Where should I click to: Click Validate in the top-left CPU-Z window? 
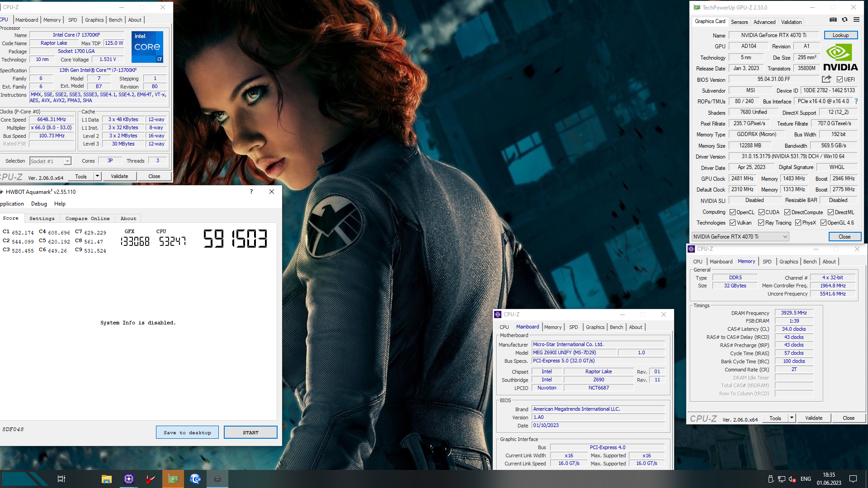[119, 176]
